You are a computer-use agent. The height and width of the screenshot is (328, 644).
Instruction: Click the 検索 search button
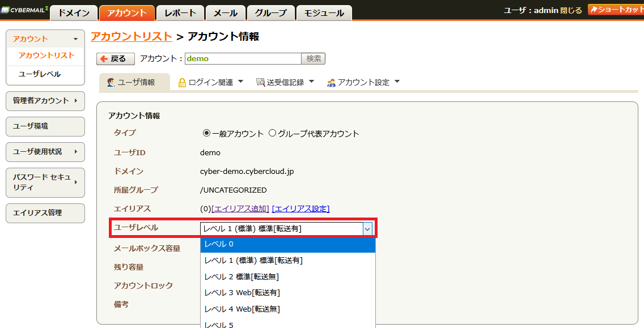coord(313,59)
